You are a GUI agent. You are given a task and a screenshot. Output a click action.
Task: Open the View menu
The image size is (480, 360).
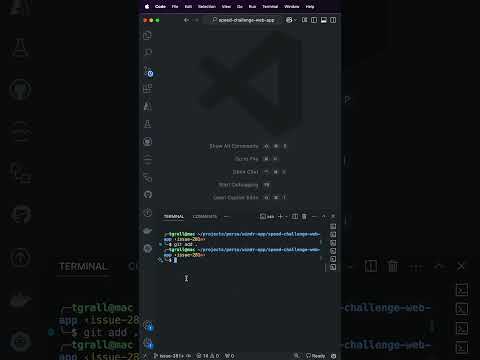pyautogui.click(x=226, y=6)
